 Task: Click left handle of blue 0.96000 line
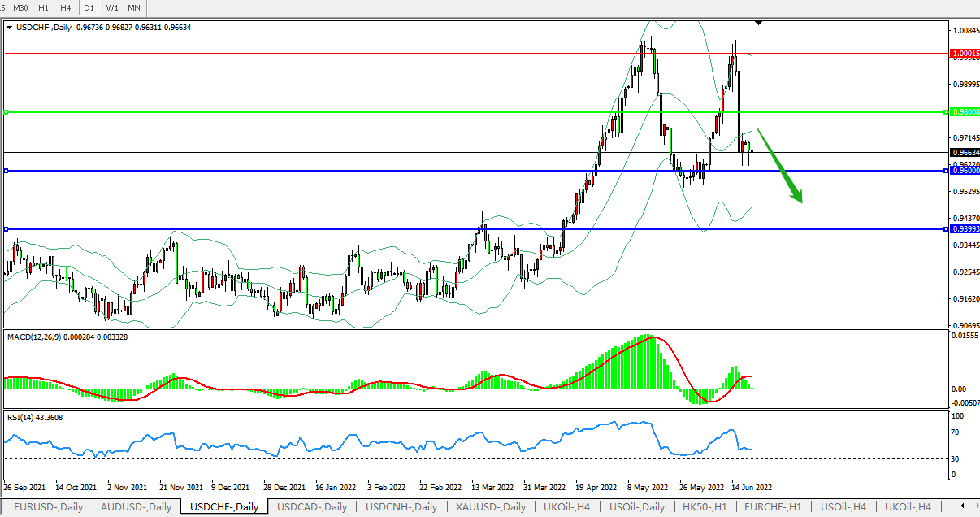coord(6,171)
